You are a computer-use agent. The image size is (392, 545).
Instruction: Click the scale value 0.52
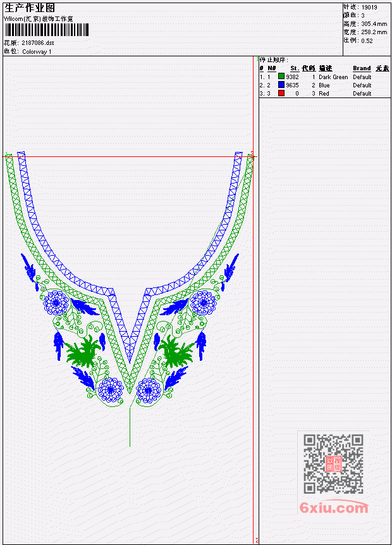click(x=367, y=41)
